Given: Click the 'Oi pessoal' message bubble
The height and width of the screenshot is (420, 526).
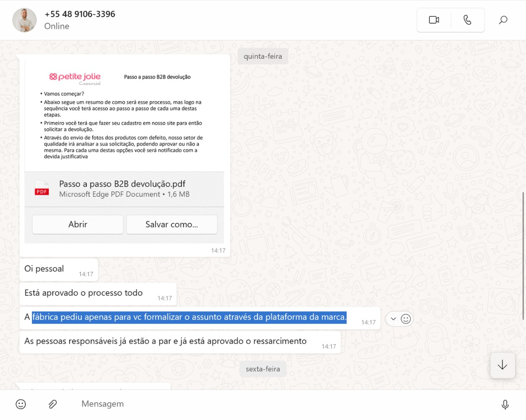Looking at the screenshot, I should coord(44,269).
